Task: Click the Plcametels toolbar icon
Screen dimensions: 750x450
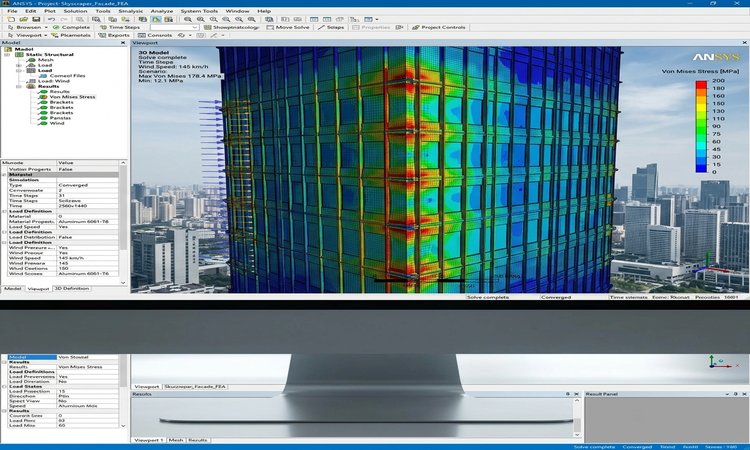Action: (55, 35)
